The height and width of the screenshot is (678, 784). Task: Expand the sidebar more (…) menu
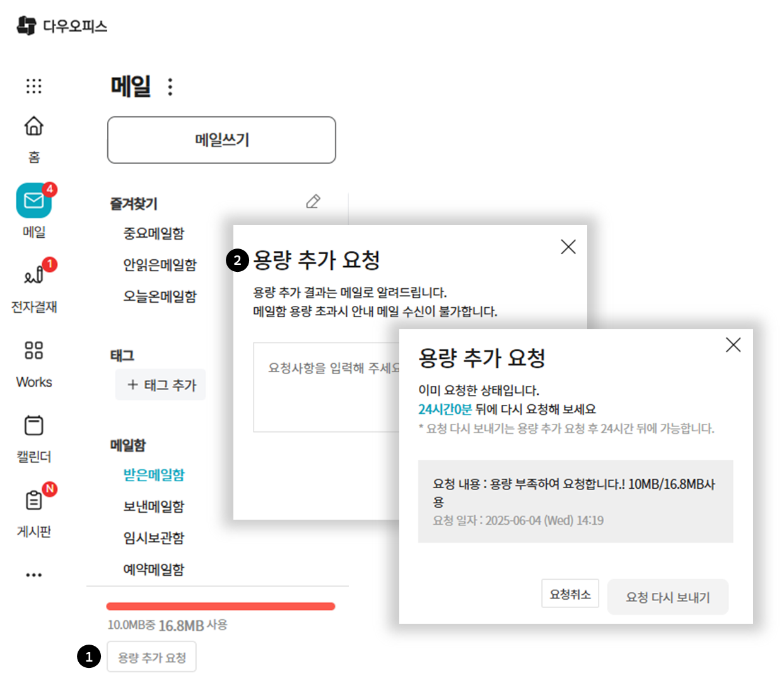click(x=34, y=575)
